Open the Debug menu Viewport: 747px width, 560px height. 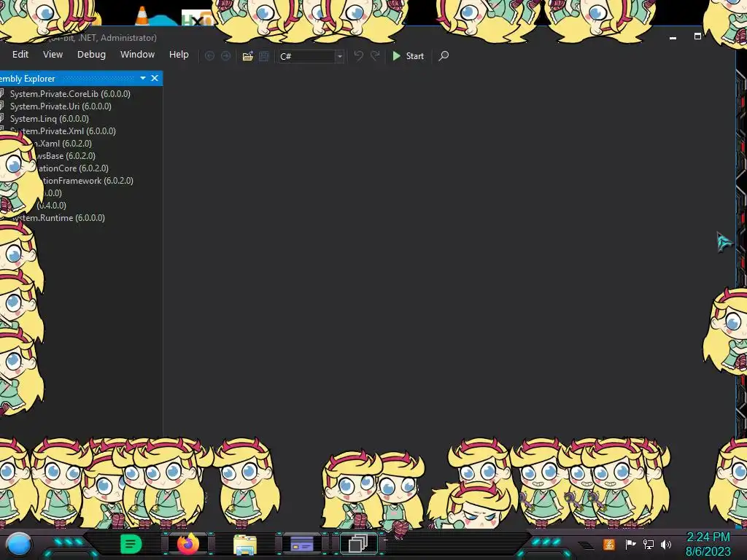[x=91, y=54]
